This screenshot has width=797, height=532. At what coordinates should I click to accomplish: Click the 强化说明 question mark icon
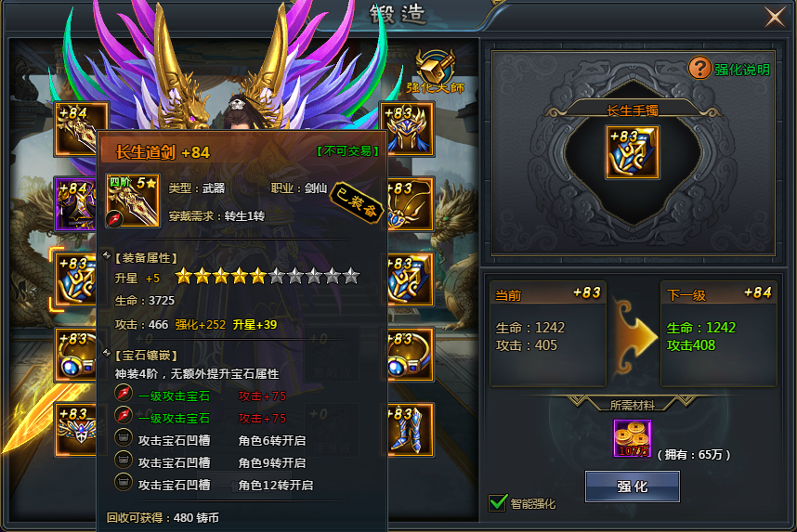699,68
